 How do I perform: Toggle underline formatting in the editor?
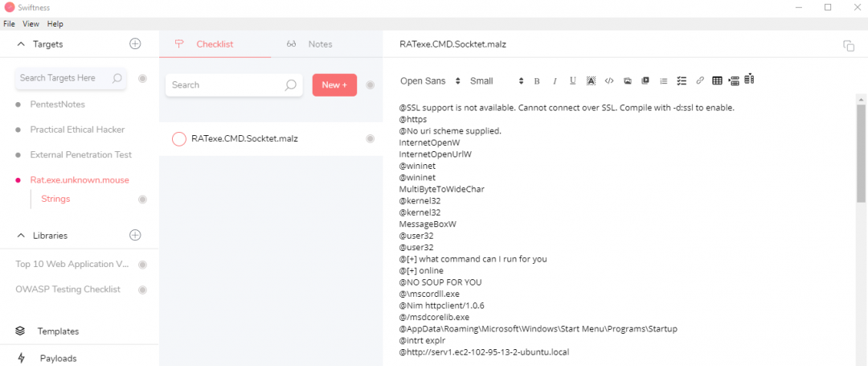point(573,80)
